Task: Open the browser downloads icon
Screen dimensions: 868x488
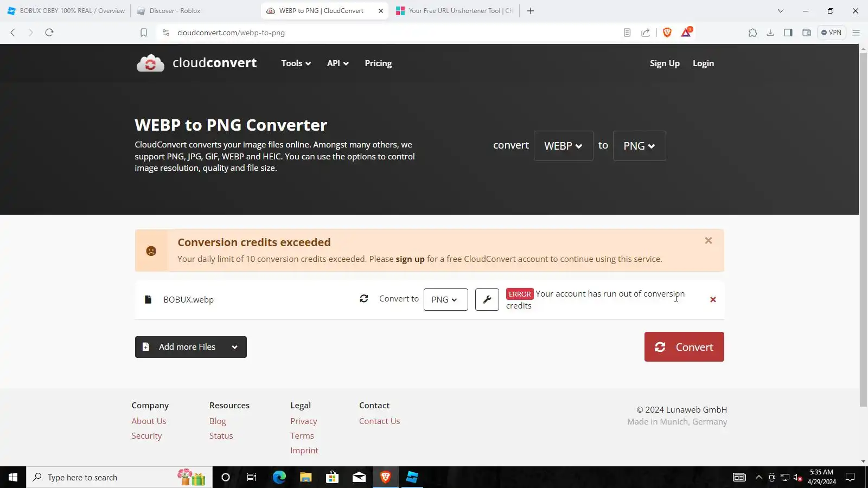Action: point(770,33)
